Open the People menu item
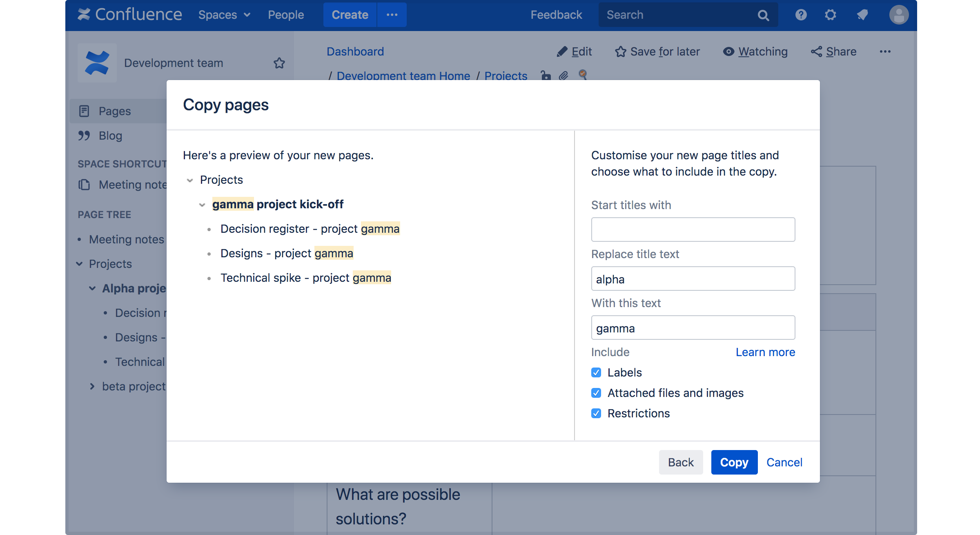The image size is (980, 535). point(286,15)
